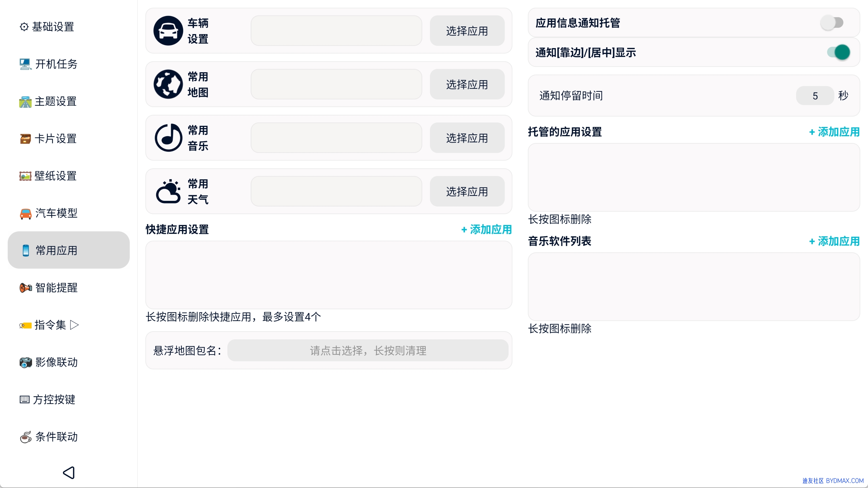Viewport: 868px width, 488px height.
Task: Click the car icon in 车辆设置 row
Action: point(168,31)
